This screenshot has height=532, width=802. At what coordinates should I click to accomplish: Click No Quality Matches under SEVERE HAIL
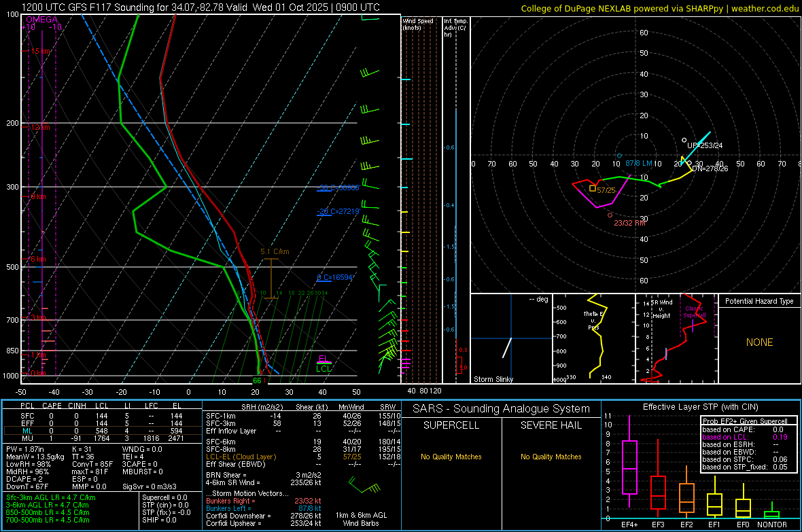tap(551, 457)
